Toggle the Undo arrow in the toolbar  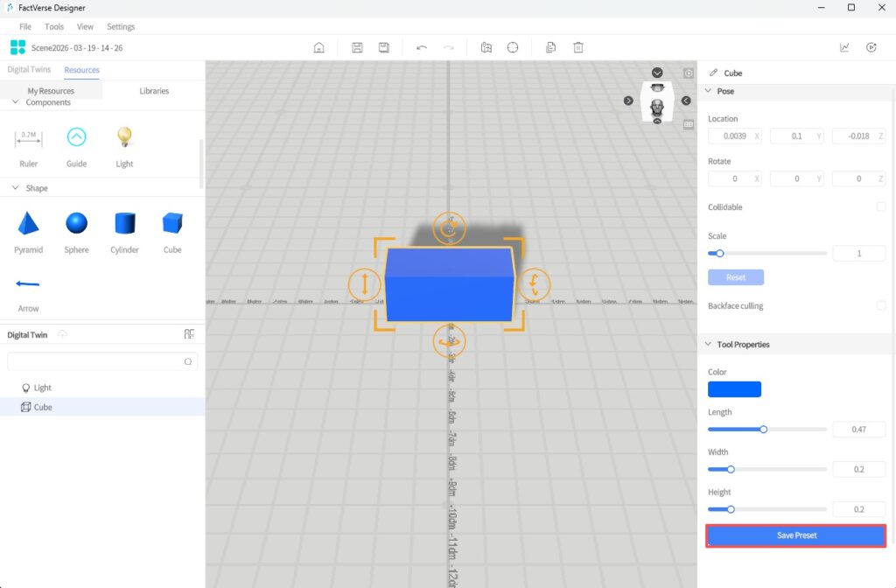pos(421,47)
